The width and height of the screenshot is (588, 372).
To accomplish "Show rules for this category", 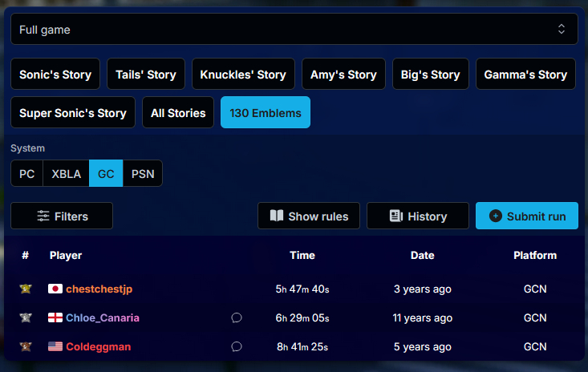I will (309, 216).
